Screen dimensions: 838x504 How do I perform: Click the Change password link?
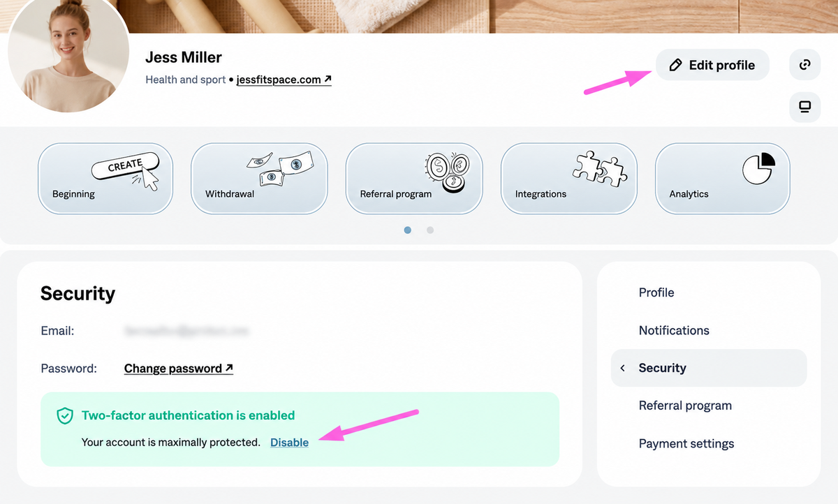coord(179,368)
